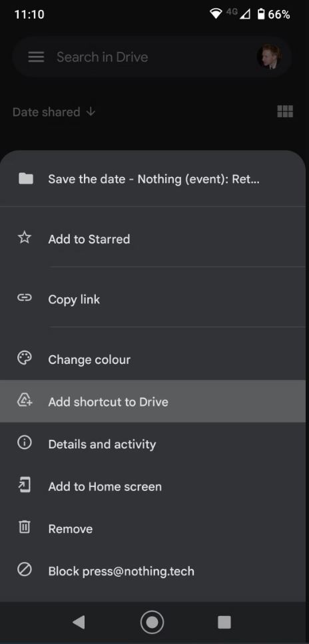Screen dimensions: 309x644
Task: Switch to grid view layout icon
Action: pos(285,111)
